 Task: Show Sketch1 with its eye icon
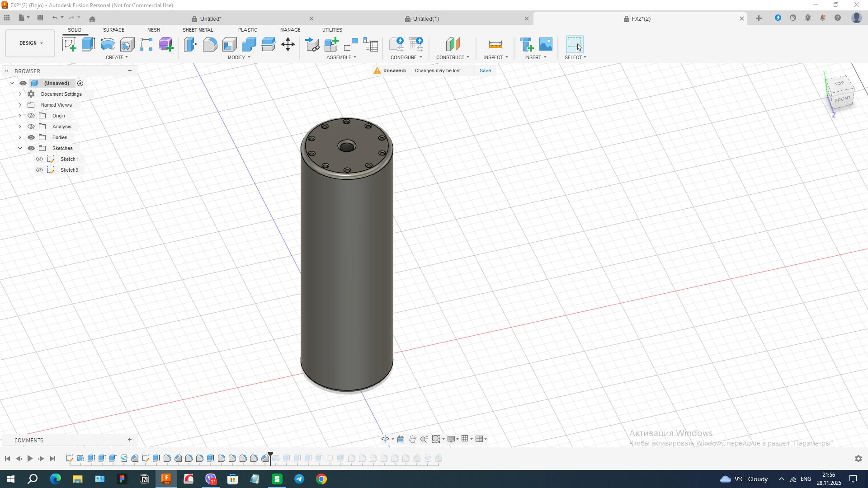(x=39, y=159)
